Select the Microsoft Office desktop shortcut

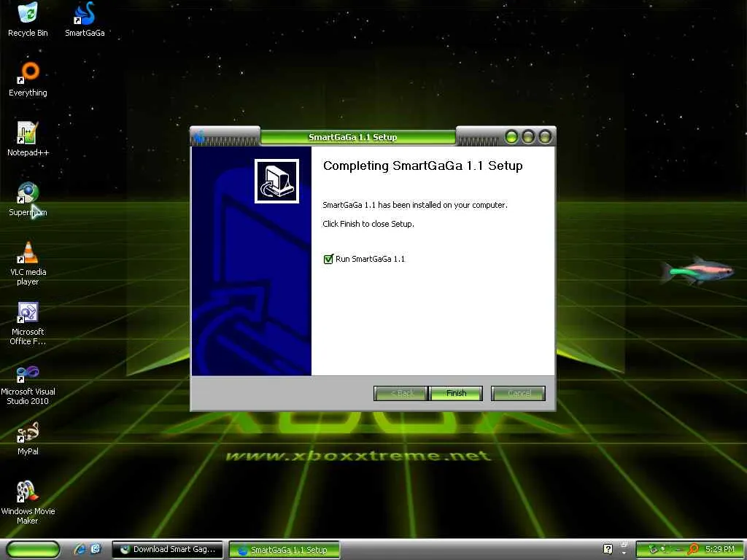[x=28, y=324]
